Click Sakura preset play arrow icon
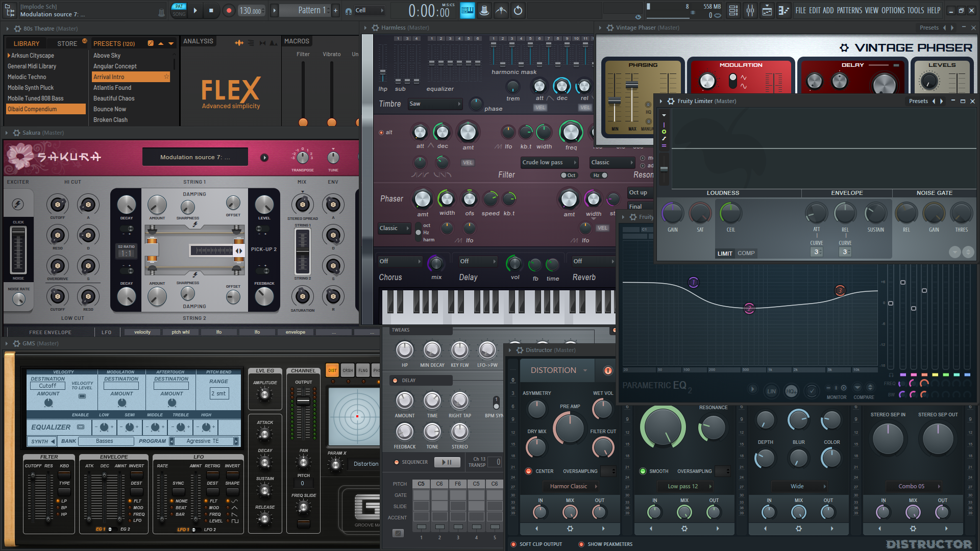The image size is (980, 551). 264,158
